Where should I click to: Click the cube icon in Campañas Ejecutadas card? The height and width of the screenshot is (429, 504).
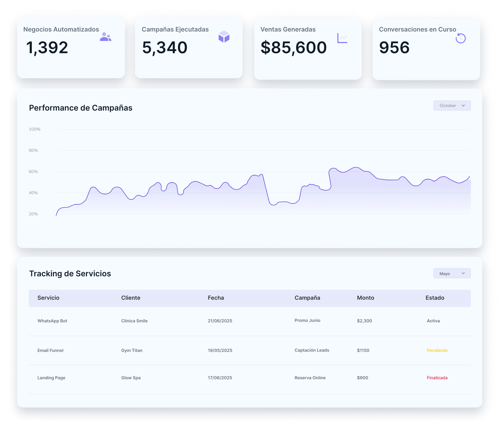pos(224,36)
